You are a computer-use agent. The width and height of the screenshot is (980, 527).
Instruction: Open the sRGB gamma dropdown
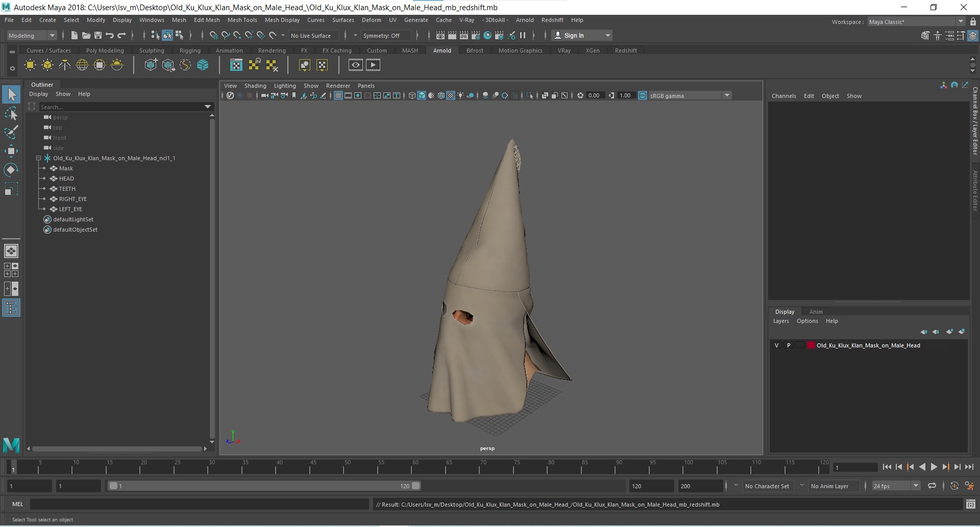pos(690,95)
